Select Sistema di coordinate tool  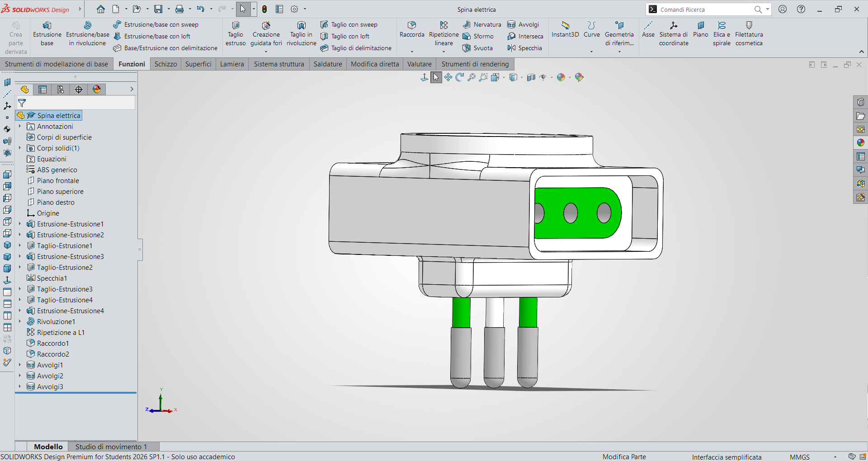674,34
